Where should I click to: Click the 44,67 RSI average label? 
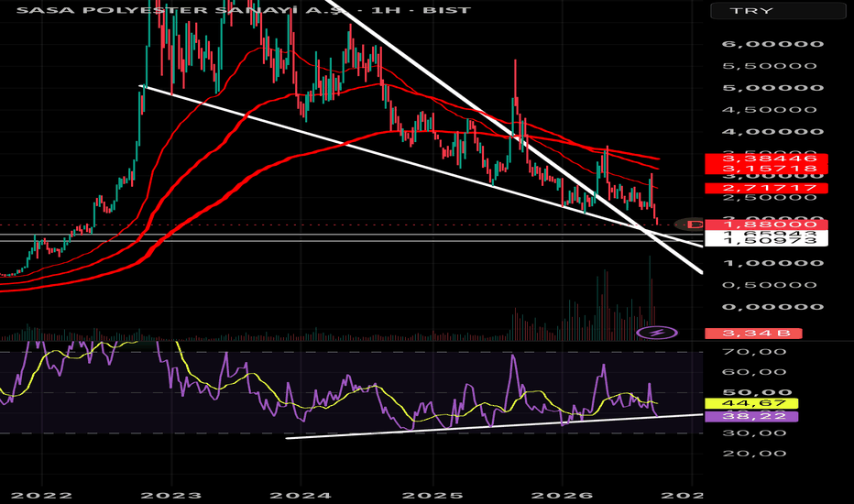click(x=751, y=404)
